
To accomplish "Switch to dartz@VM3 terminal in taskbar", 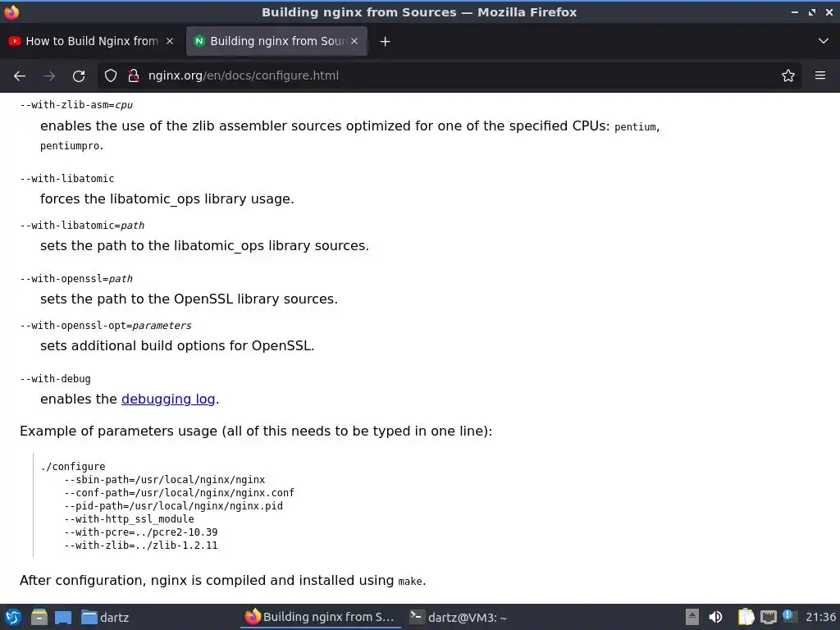I will pos(459,617).
